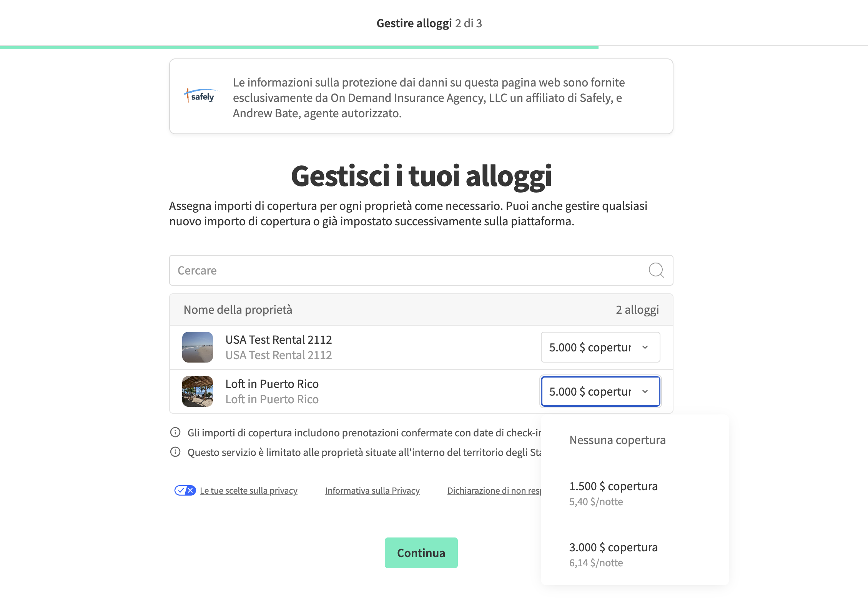Click the green step progress bar
The width and height of the screenshot is (868, 599).
coord(299,47)
